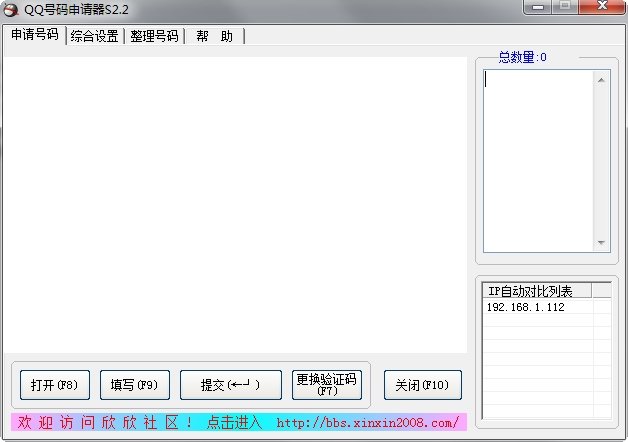The width and height of the screenshot is (628, 442).
Task: Select the 192.168.1.112 IP entry
Action: click(525, 307)
